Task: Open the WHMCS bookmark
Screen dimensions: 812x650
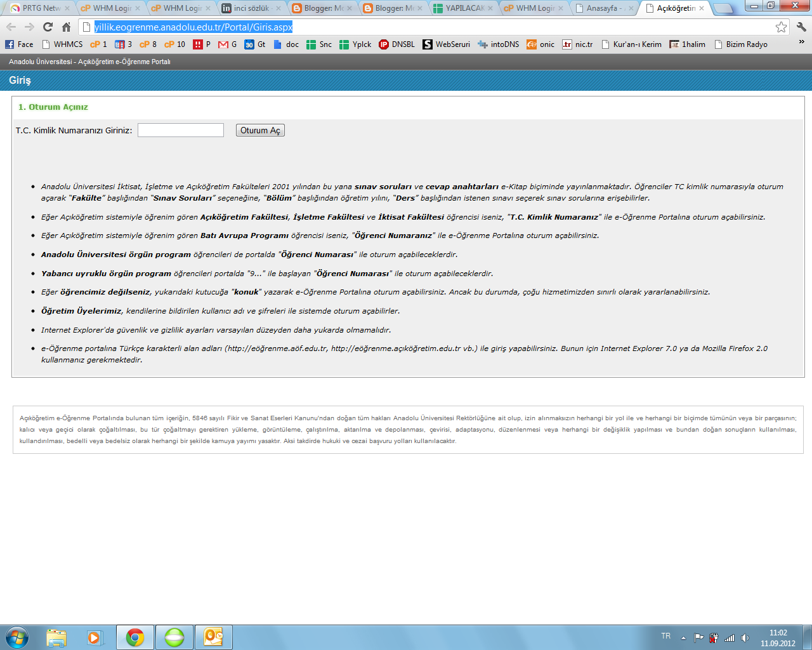Action: pyautogui.click(x=62, y=44)
